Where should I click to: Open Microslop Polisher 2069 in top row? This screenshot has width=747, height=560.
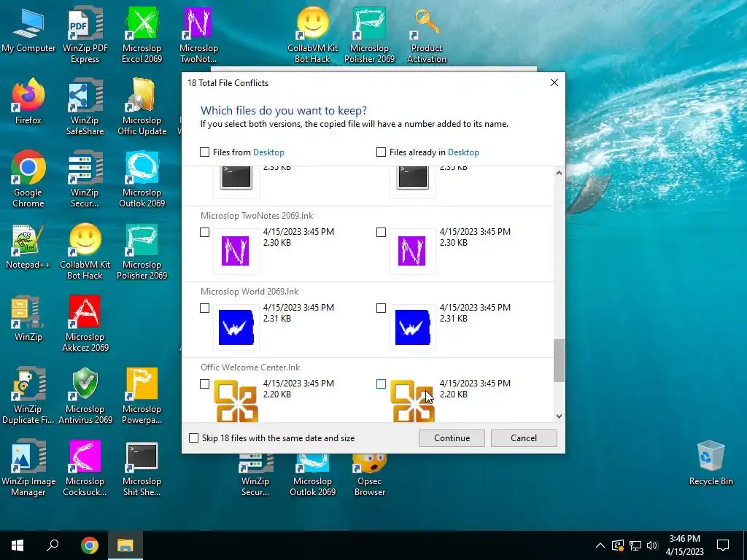click(370, 36)
